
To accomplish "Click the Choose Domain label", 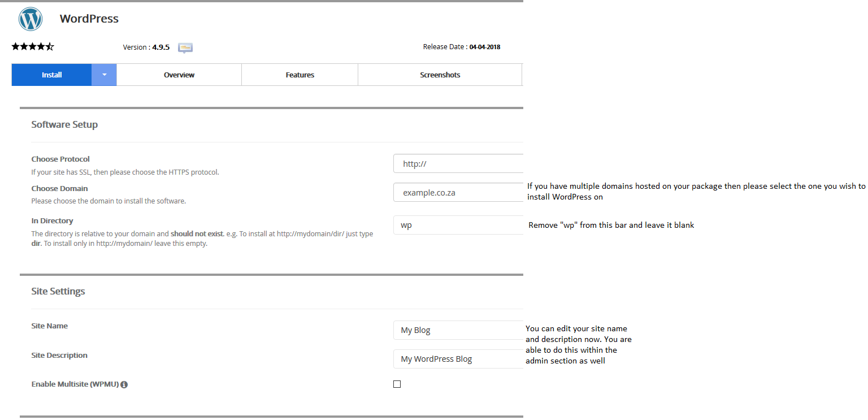I will (59, 188).
